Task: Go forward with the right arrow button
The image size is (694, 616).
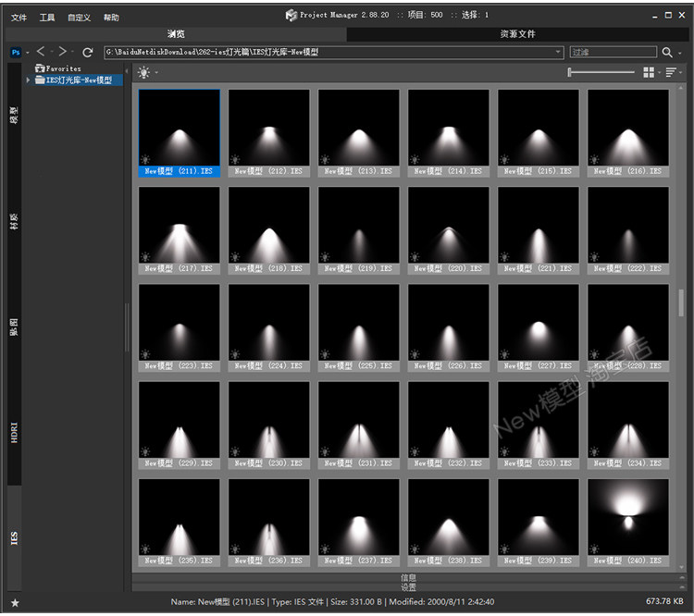Action: click(x=63, y=53)
